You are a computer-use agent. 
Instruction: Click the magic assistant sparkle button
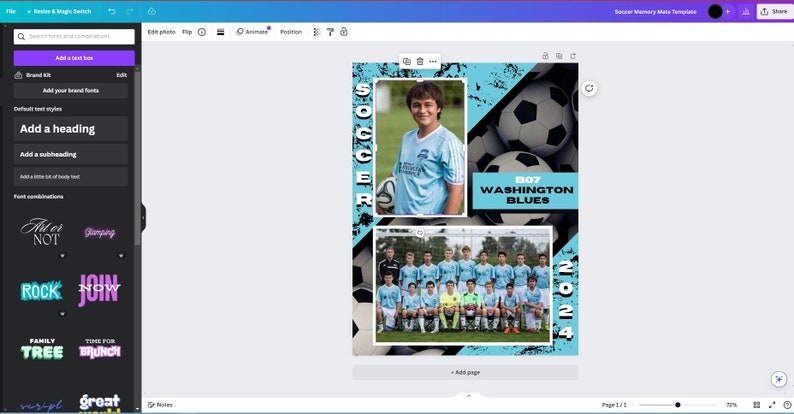pos(779,379)
